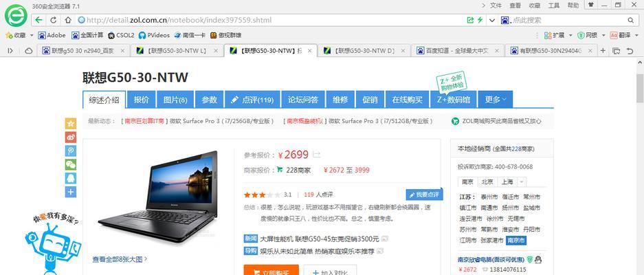Screen dimensions: 644x275
Task: Share to WeChat with green icon
Action: (x=71, y=164)
